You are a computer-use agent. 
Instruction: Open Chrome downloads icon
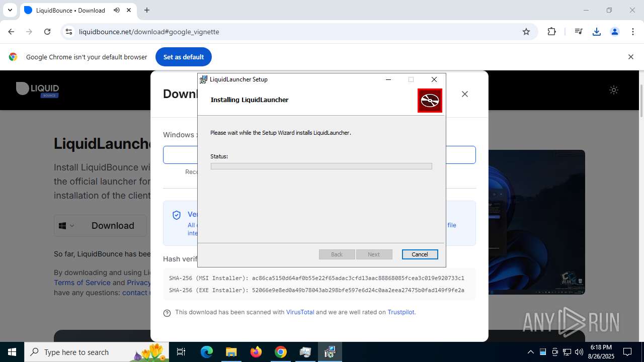(x=597, y=32)
